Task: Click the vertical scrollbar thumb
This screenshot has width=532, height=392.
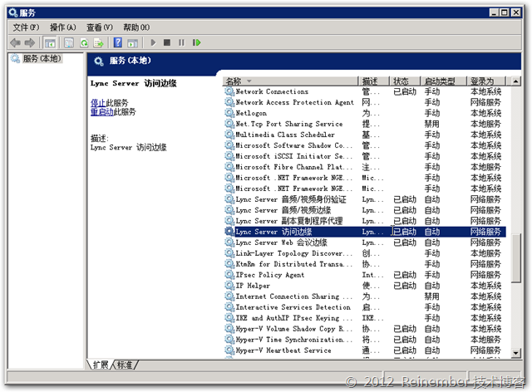Action: click(x=515, y=257)
